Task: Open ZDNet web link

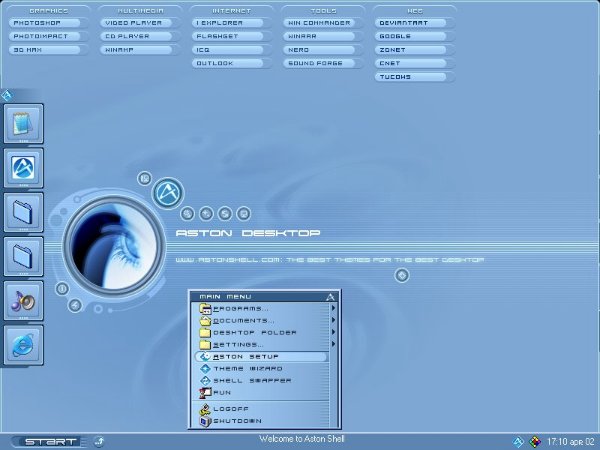Action: pos(411,50)
